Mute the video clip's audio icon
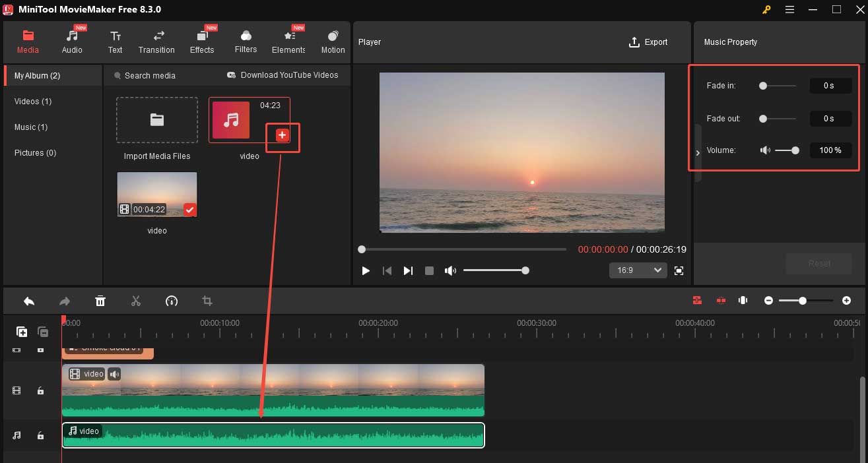 (x=114, y=374)
